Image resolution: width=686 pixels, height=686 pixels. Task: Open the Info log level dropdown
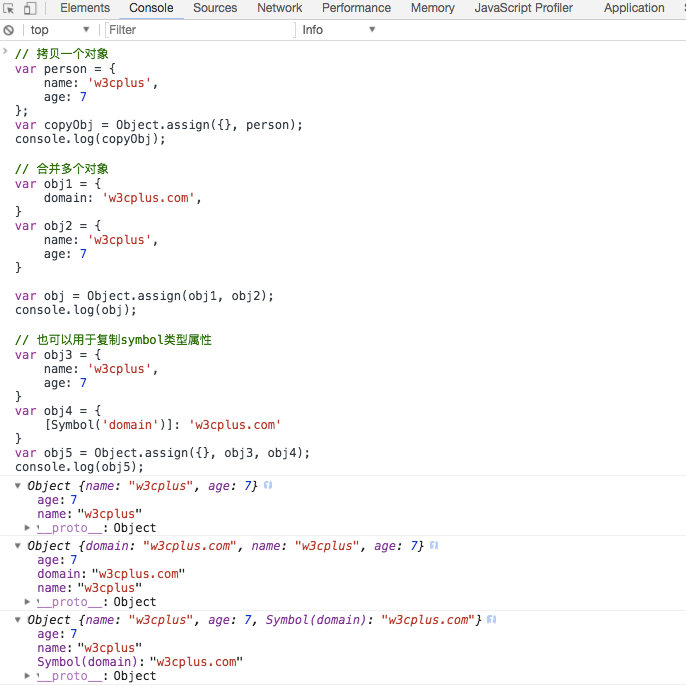(339, 30)
